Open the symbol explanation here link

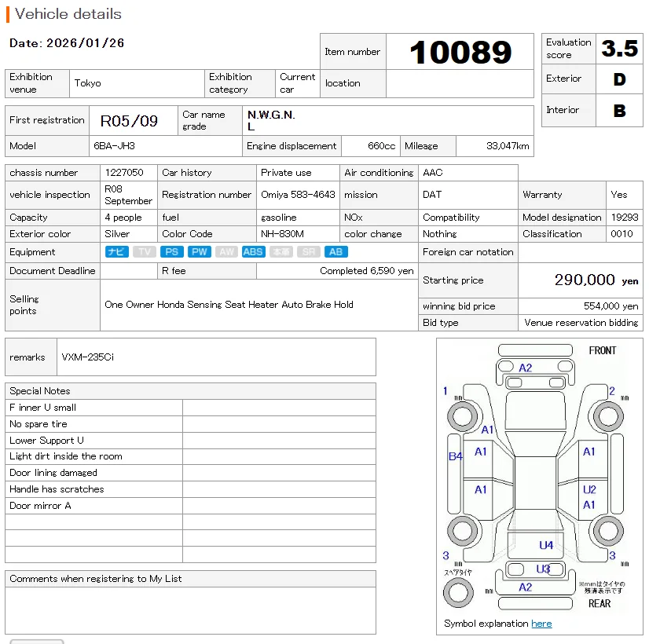[541, 623]
